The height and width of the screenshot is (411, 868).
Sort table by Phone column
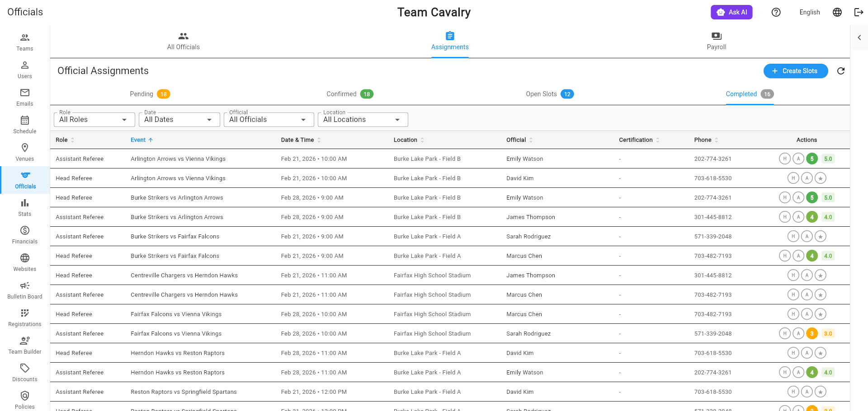point(706,140)
